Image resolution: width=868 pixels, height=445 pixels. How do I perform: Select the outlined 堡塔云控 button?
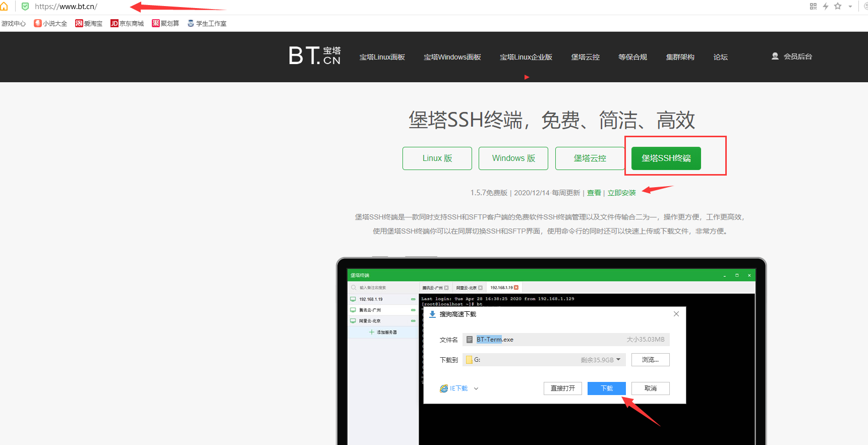coord(590,158)
